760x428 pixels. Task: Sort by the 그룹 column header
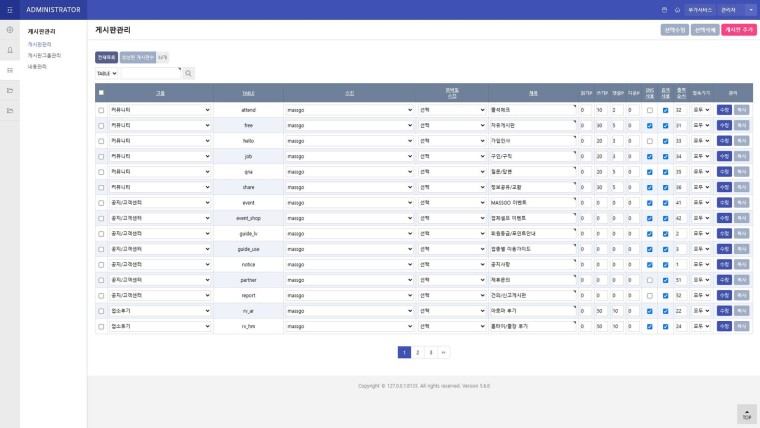pos(160,93)
